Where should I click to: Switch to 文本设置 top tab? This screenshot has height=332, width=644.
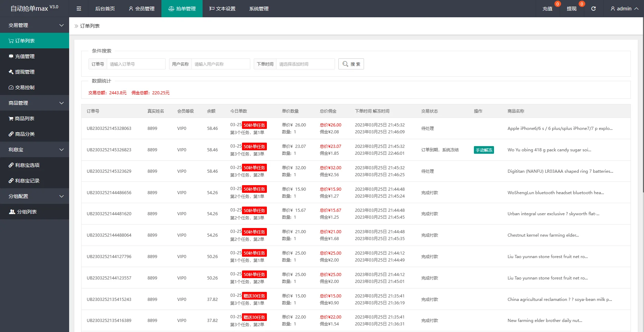point(222,9)
